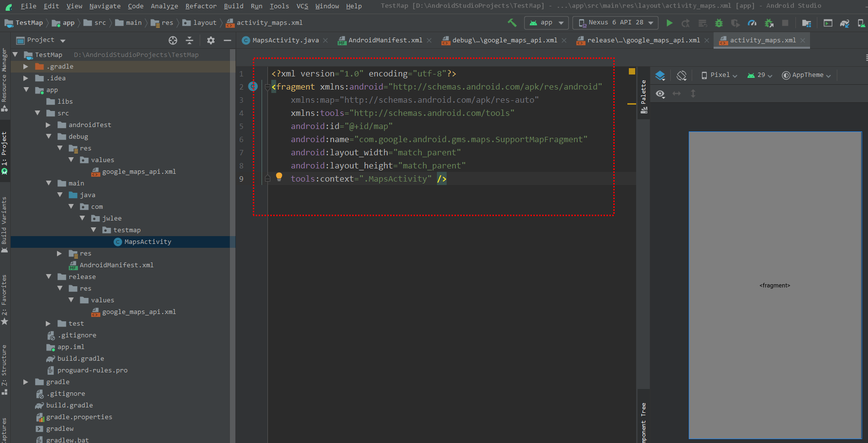The width and height of the screenshot is (868, 443).
Task: Click the gutter class icon on line 2
Action: pyautogui.click(x=253, y=86)
